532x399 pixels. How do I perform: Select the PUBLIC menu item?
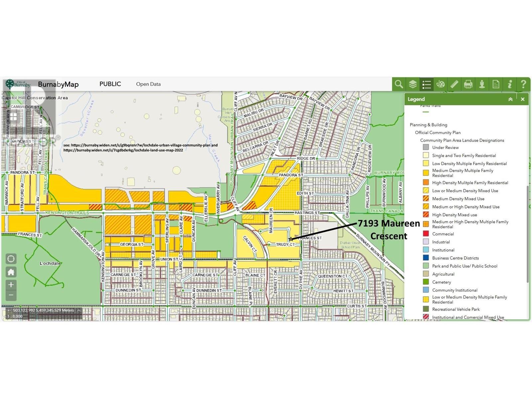click(110, 84)
